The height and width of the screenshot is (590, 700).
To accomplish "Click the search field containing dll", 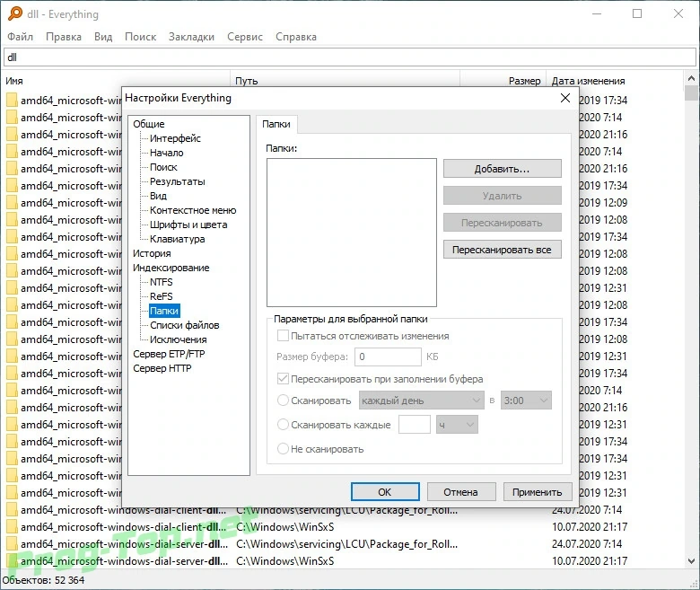I will [x=350, y=57].
